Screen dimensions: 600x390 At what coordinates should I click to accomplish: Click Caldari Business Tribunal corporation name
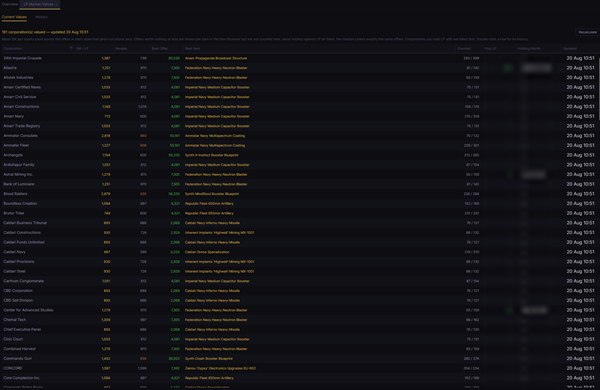[25, 223]
